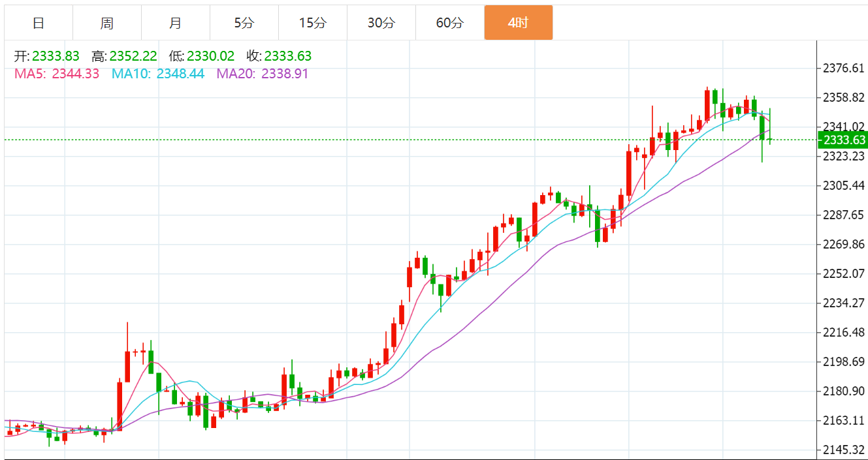
Task: Select the 15分 timeframe tab
Action: [x=313, y=23]
